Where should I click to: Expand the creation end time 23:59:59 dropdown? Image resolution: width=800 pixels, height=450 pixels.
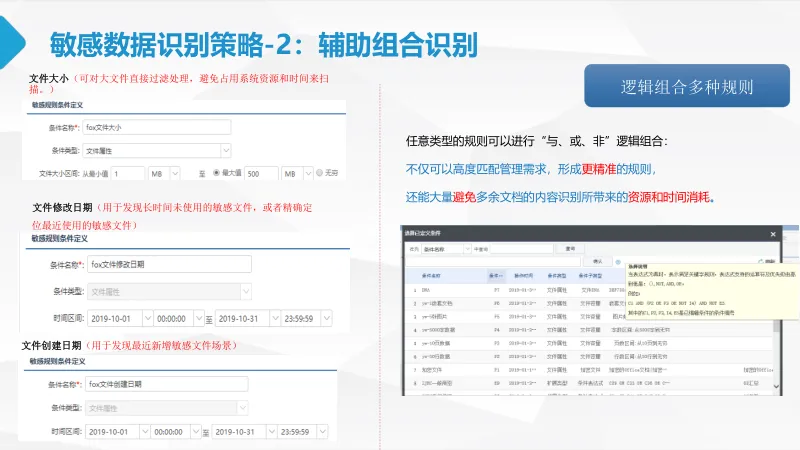(x=322, y=432)
